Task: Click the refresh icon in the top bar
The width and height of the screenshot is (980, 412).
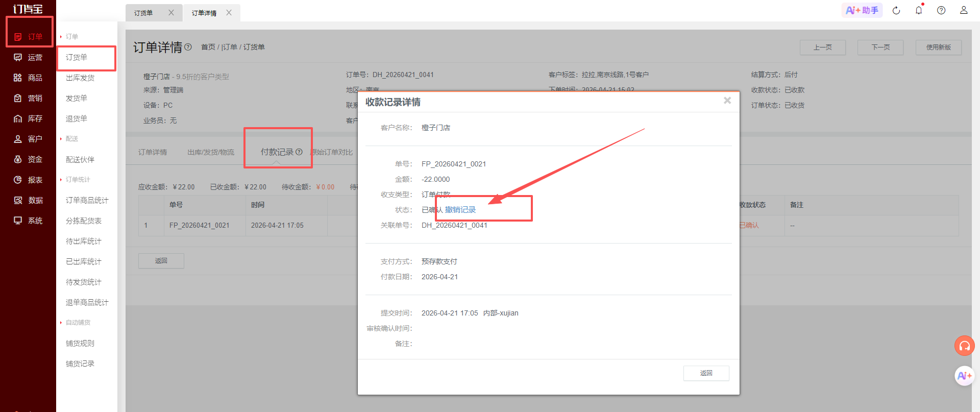Action: pos(896,10)
